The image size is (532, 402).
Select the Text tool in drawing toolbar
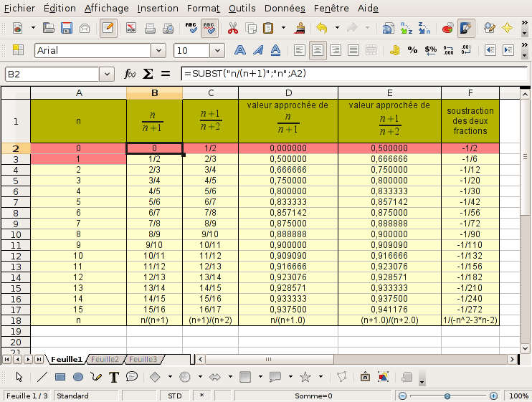click(113, 377)
